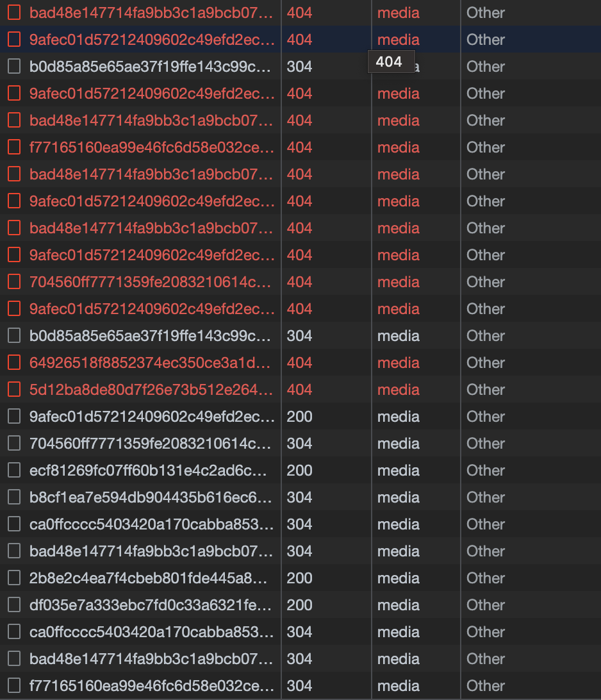Check the b0d85a85 304 request checkbox
The image size is (601, 700).
pyautogui.click(x=13, y=65)
